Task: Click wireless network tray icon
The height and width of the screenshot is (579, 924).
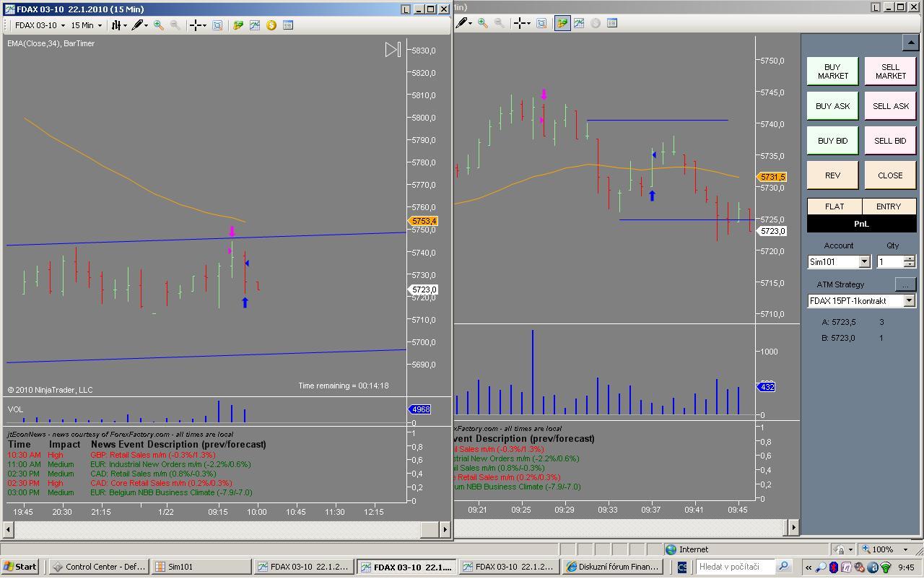Action: pos(886,567)
